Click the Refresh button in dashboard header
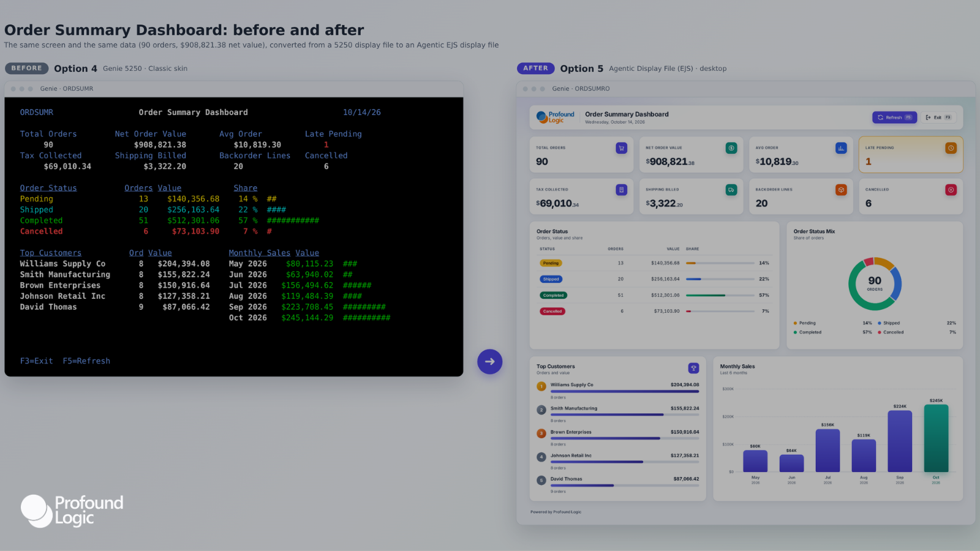The width and height of the screenshot is (980, 551). pyautogui.click(x=894, y=118)
